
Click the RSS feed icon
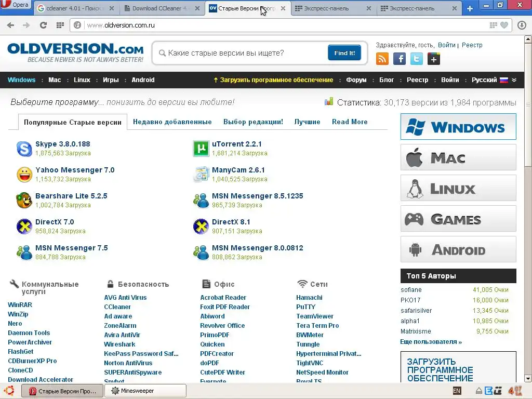[382, 59]
